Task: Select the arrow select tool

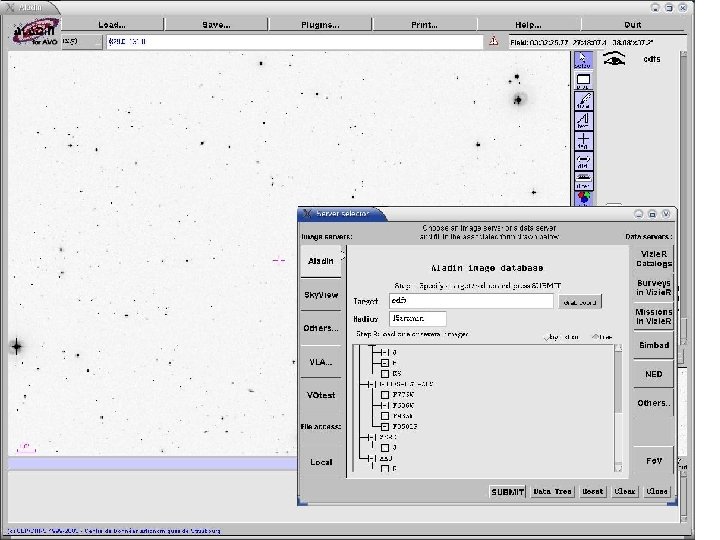Action: coord(583,60)
